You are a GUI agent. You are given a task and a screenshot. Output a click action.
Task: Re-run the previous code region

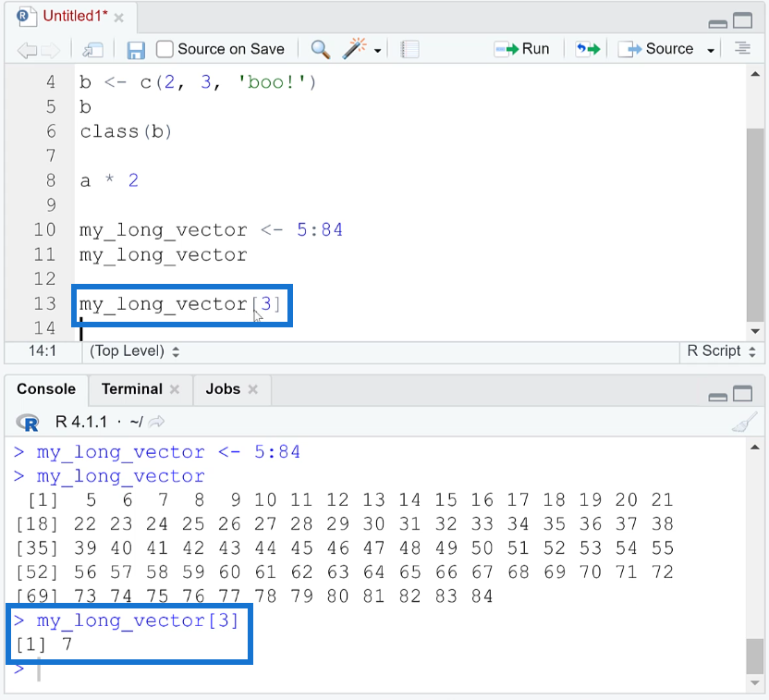click(x=588, y=49)
